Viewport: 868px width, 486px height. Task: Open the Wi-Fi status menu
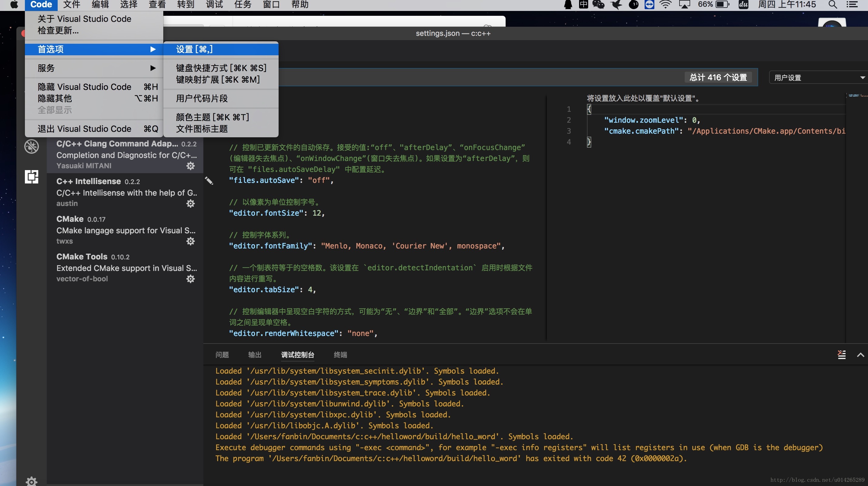click(x=666, y=4)
